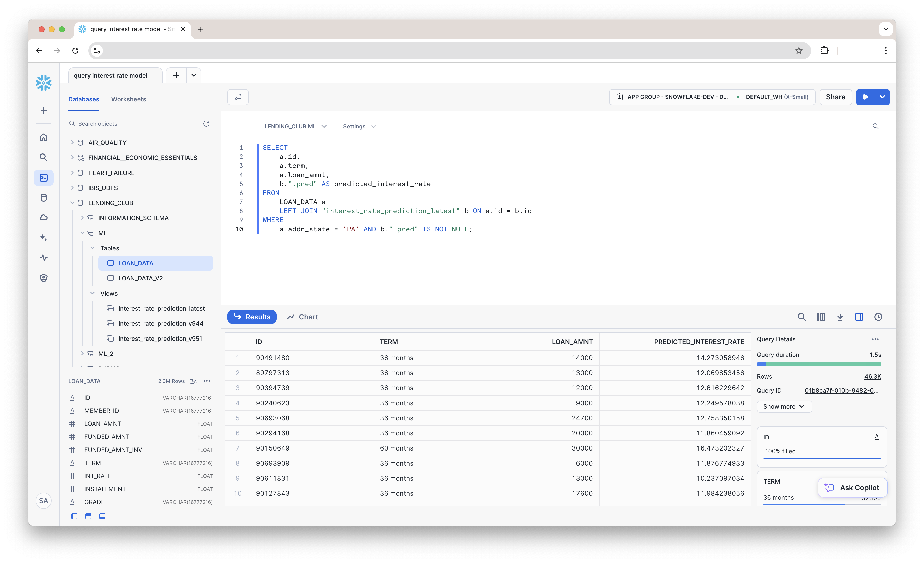The image size is (924, 563).
Task: Click the plus Create icon in left sidebar
Action: point(43,110)
